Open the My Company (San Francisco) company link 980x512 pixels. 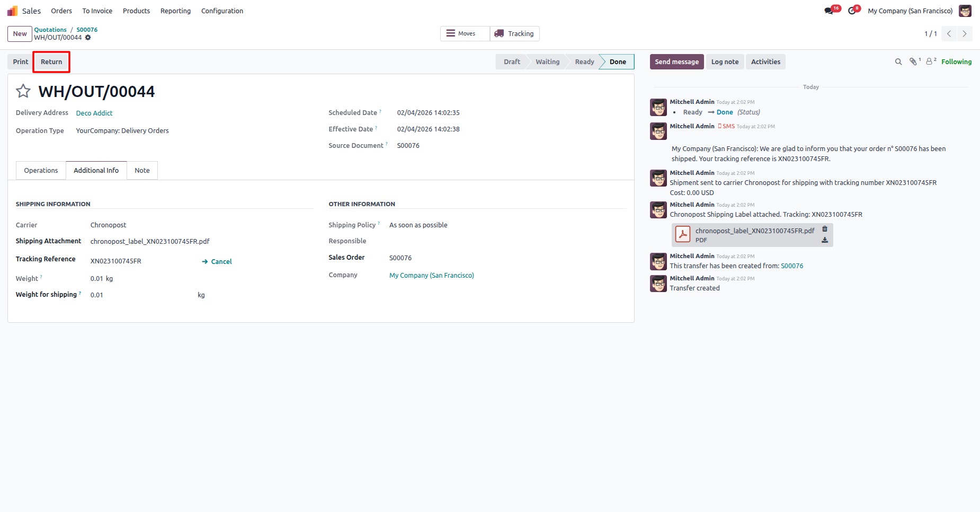pos(432,276)
